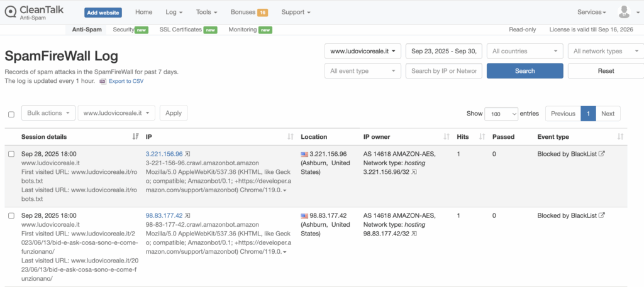This screenshot has width=644, height=287.
Task: Click the Add website button
Action: coord(104,13)
